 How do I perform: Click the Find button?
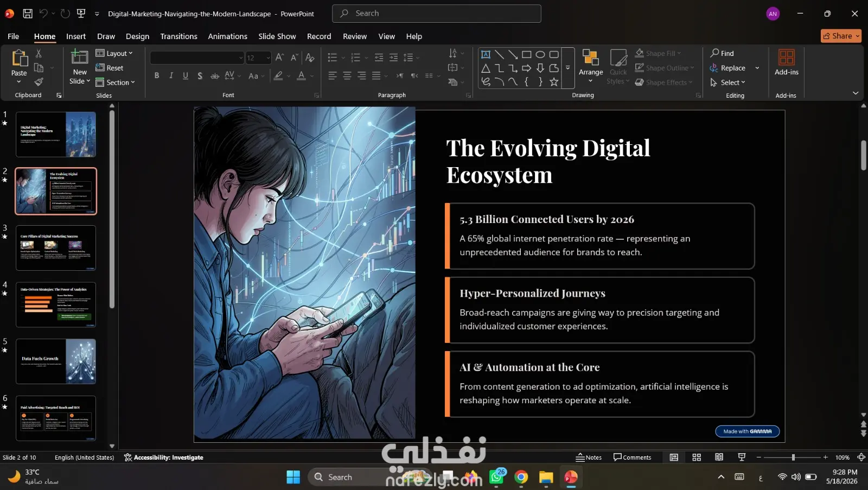click(x=722, y=53)
